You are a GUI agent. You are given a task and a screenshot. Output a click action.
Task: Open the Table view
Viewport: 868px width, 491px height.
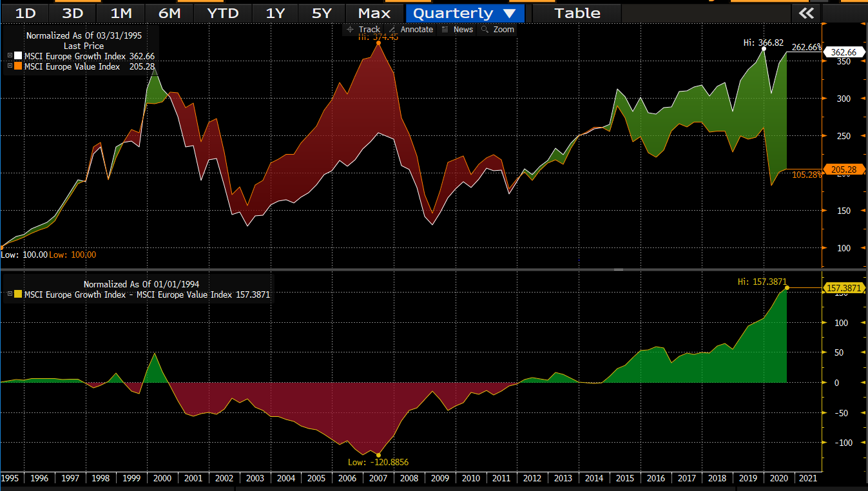coord(577,13)
